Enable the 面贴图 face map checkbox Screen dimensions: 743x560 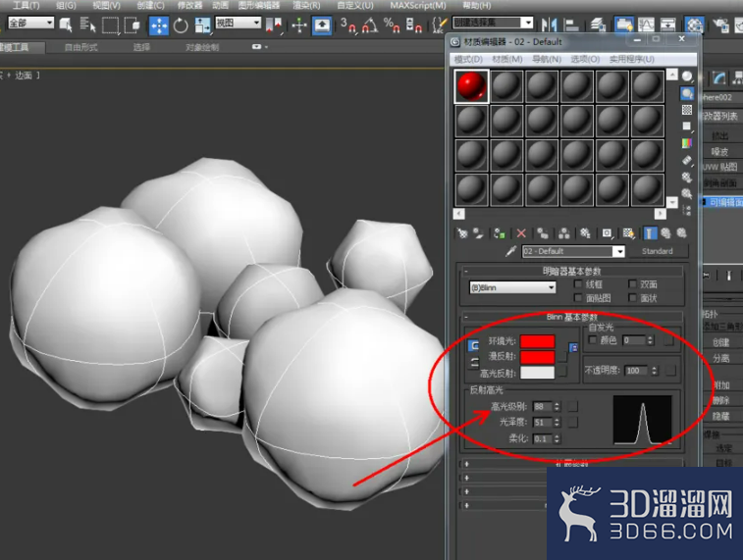[x=578, y=298]
